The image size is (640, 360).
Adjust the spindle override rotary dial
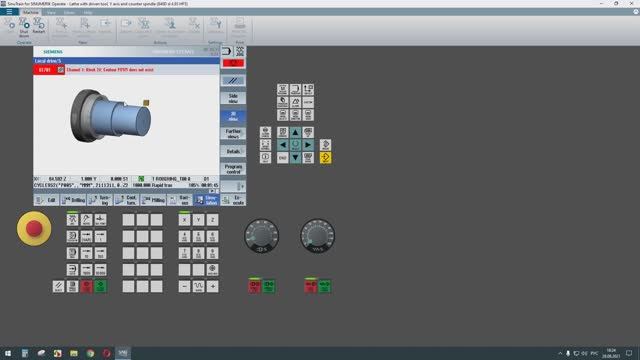261,236
